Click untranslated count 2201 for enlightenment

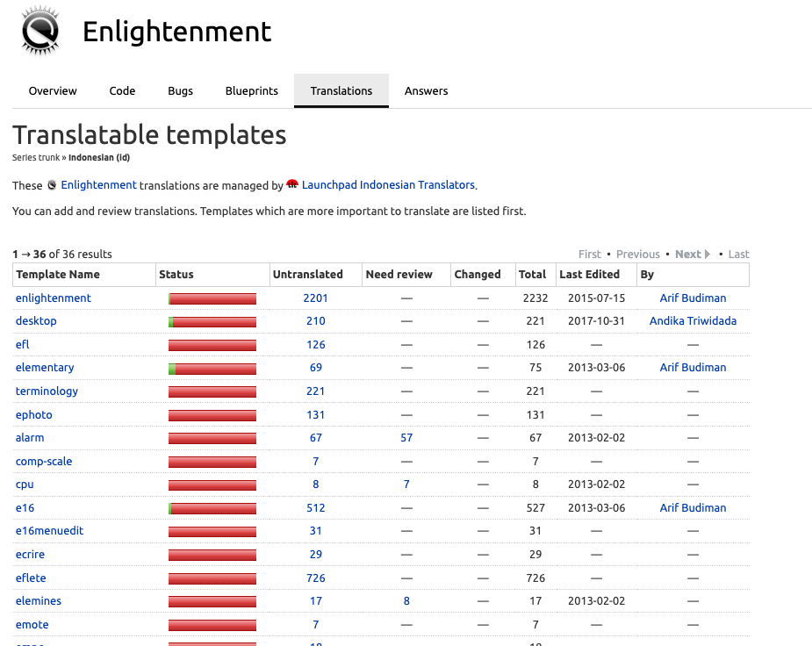tap(316, 298)
